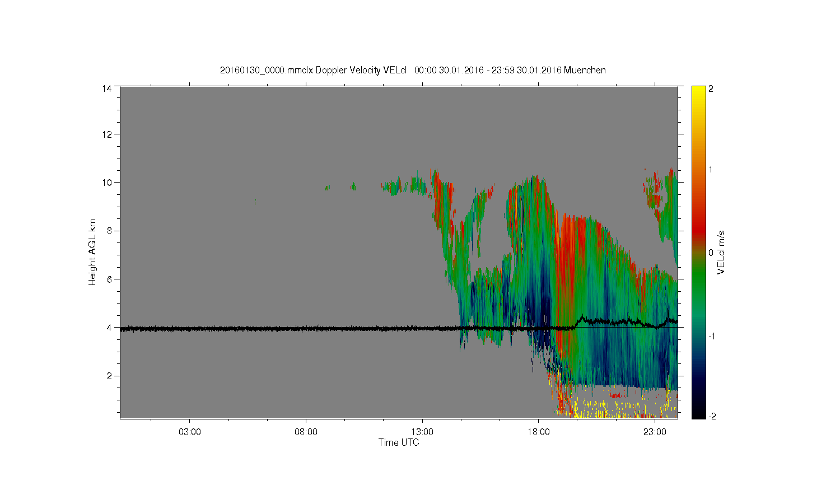
Task: Click the 8 km height axis label
Action: tap(108, 231)
